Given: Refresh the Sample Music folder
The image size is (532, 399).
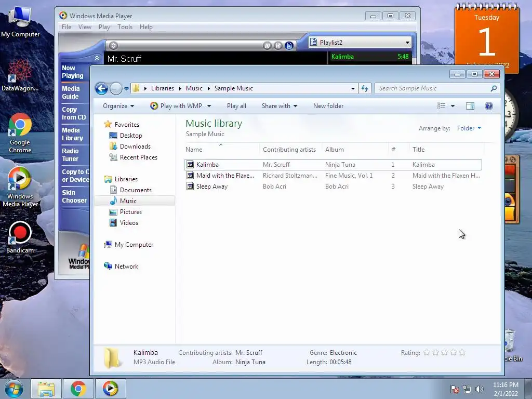Looking at the screenshot, I should click(x=365, y=88).
